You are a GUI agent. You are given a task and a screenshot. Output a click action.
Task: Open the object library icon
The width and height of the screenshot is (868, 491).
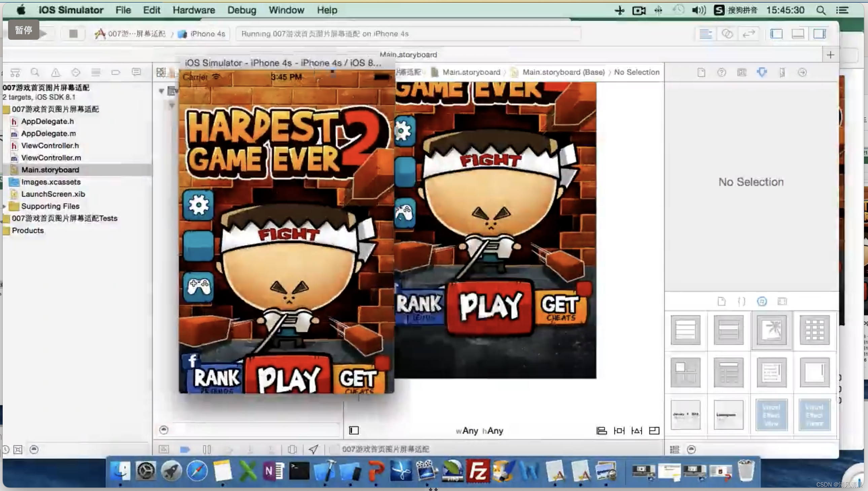click(762, 301)
